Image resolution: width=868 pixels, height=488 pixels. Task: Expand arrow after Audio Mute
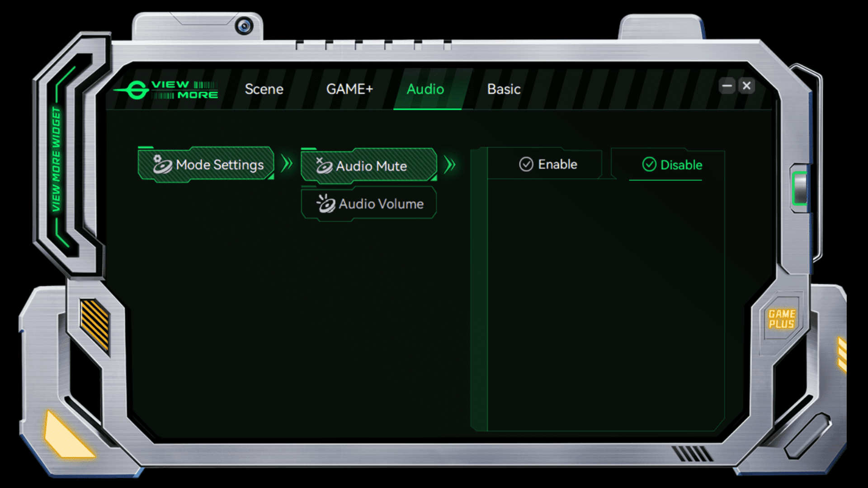(x=449, y=165)
